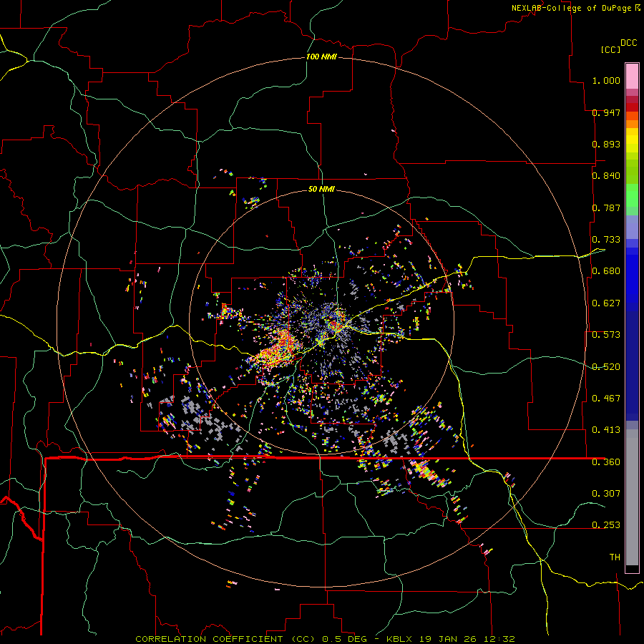The image size is (644, 644).
Task: Select the 0.520 legend value
Action: pos(606,366)
